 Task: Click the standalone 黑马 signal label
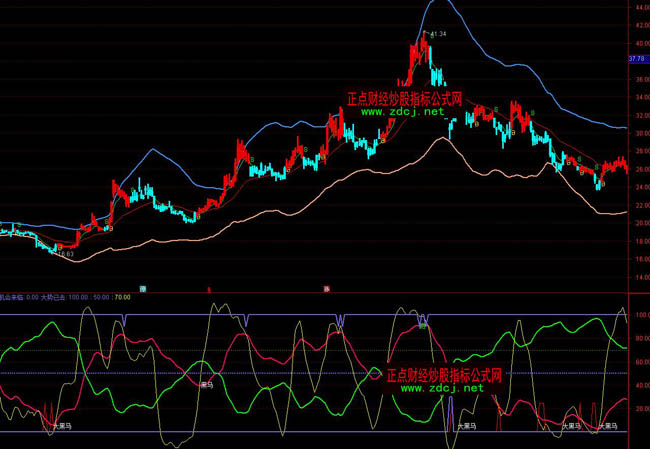tap(207, 384)
